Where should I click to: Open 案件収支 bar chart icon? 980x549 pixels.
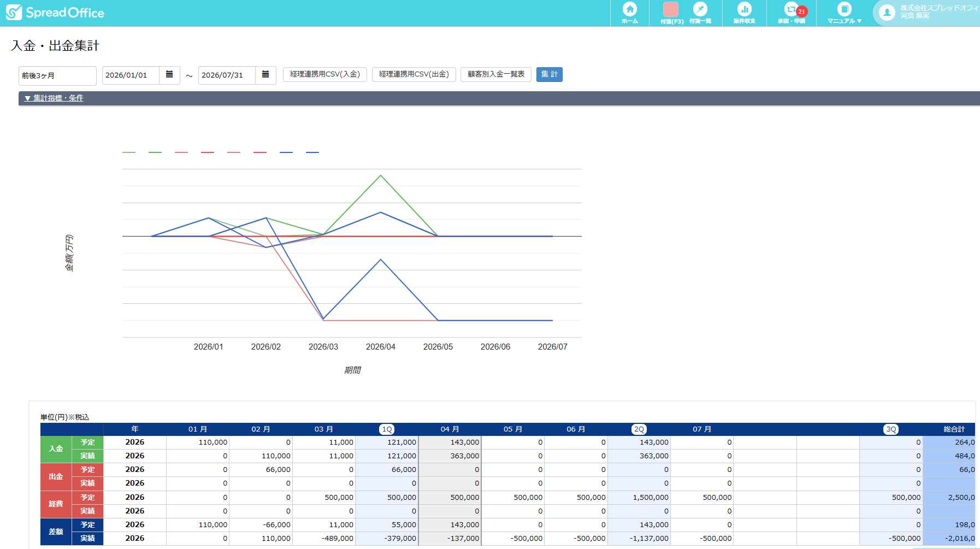tap(744, 10)
